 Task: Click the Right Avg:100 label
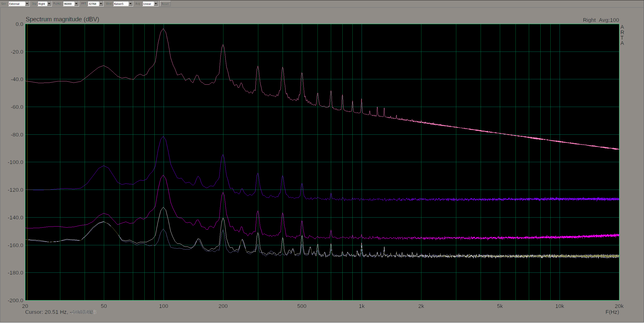tap(601, 20)
